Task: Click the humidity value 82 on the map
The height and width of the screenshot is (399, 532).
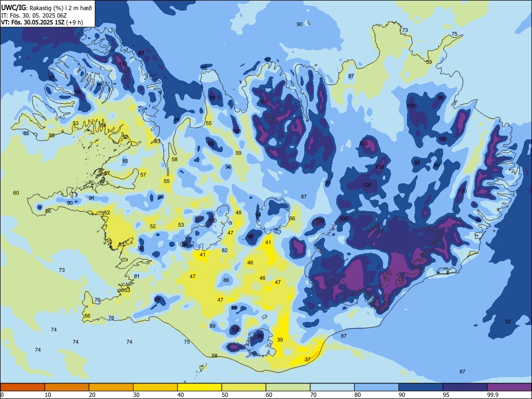Action: [225, 251]
